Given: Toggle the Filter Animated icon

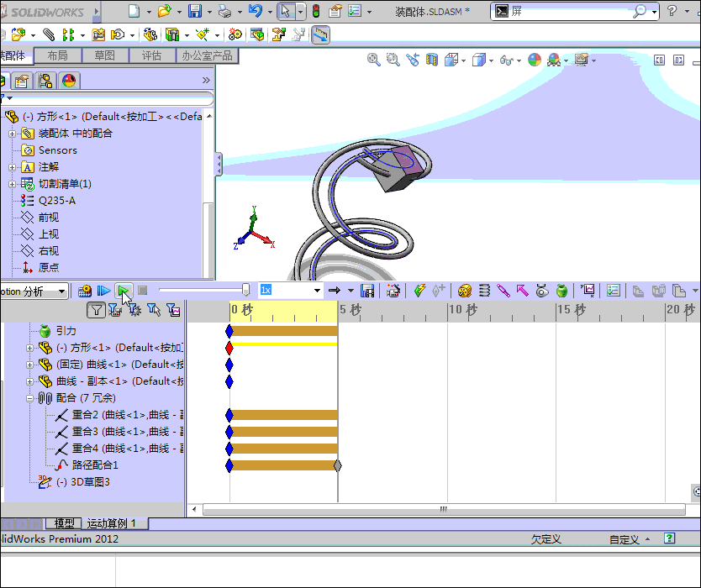Looking at the screenshot, I should click(x=115, y=310).
